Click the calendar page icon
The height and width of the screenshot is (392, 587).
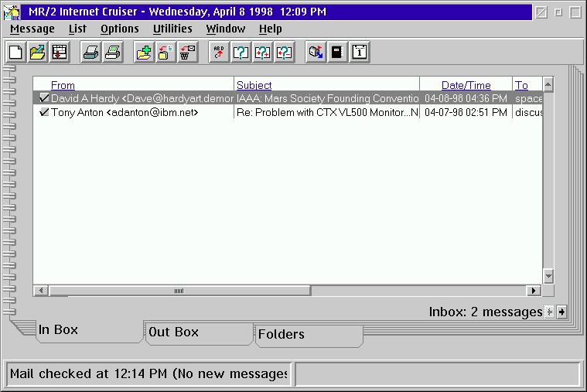point(360,52)
